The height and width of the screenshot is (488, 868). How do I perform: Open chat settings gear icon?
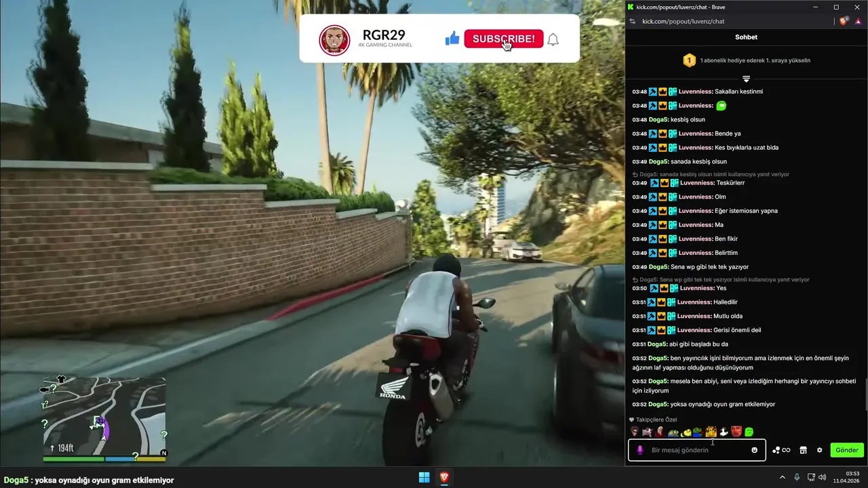click(x=819, y=450)
